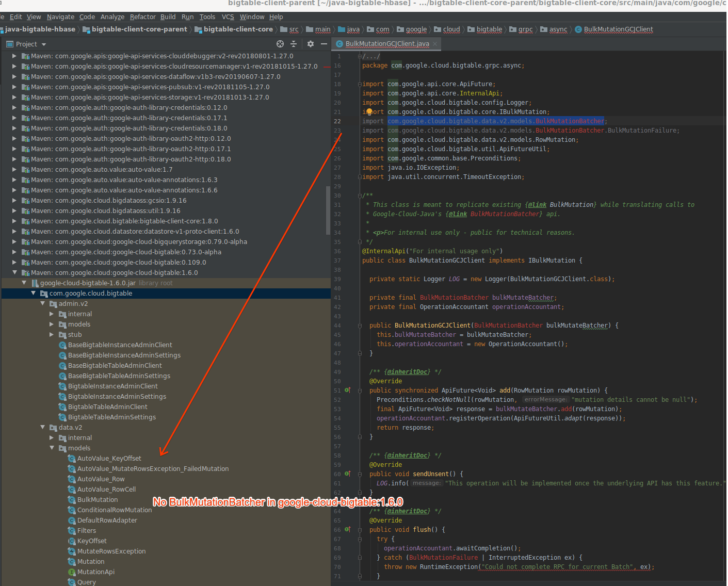The width and height of the screenshot is (728, 586).
Task: Open Project panel settings gear
Action: [311, 44]
